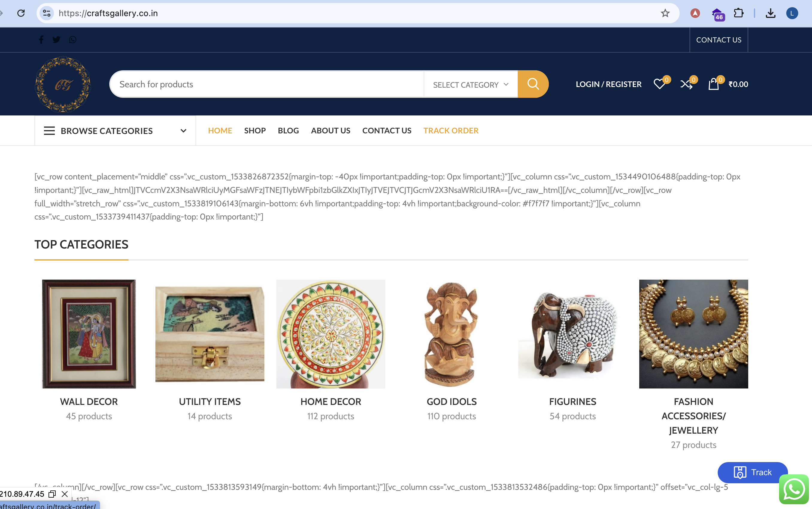Open the Twitter social icon

click(56, 40)
